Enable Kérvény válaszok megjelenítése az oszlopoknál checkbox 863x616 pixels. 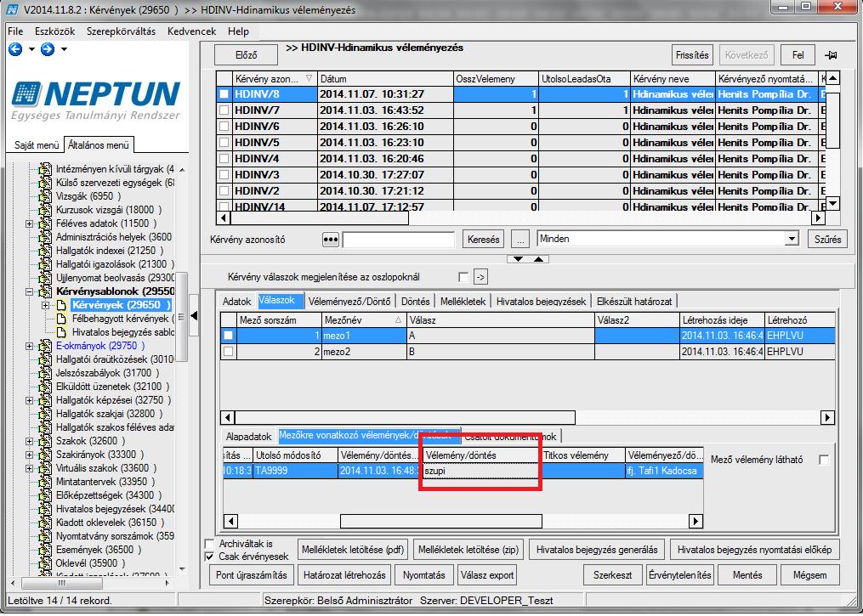click(463, 277)
